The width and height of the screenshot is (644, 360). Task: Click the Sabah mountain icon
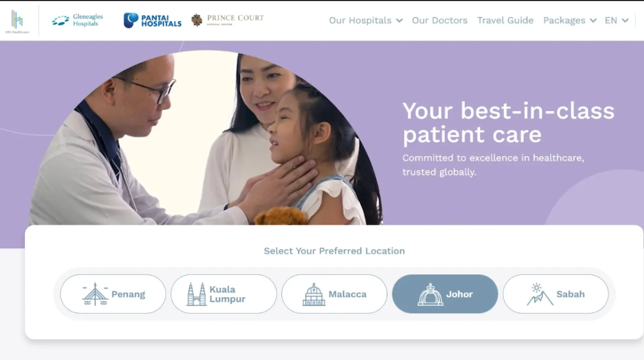tap(539, 295)
